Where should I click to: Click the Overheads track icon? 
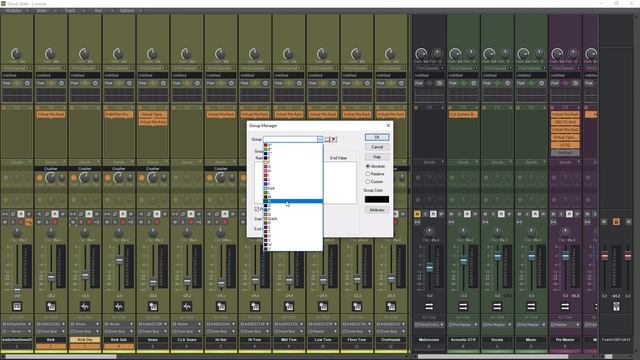(391, 306)
